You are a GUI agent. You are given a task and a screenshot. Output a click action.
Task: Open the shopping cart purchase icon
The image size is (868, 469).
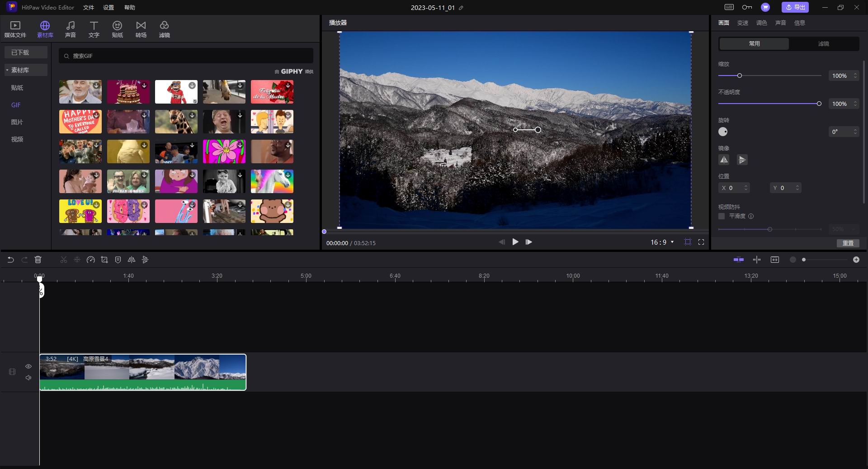765,7
